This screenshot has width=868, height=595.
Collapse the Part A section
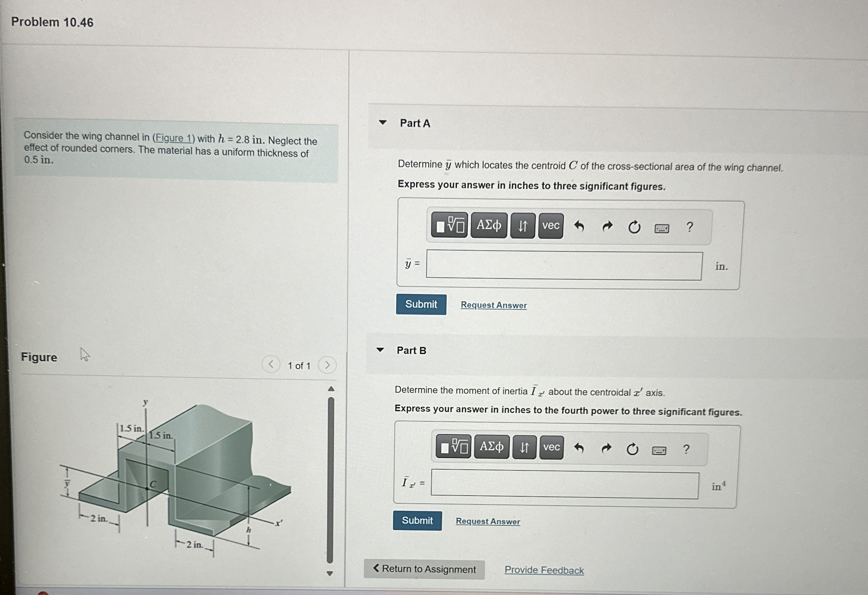(x=383, y=123)
